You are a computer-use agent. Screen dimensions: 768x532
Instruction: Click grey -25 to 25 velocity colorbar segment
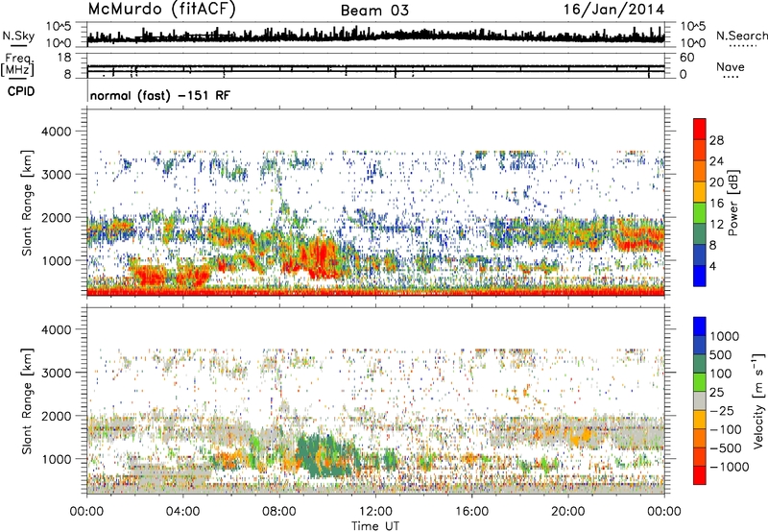point(700,400)
